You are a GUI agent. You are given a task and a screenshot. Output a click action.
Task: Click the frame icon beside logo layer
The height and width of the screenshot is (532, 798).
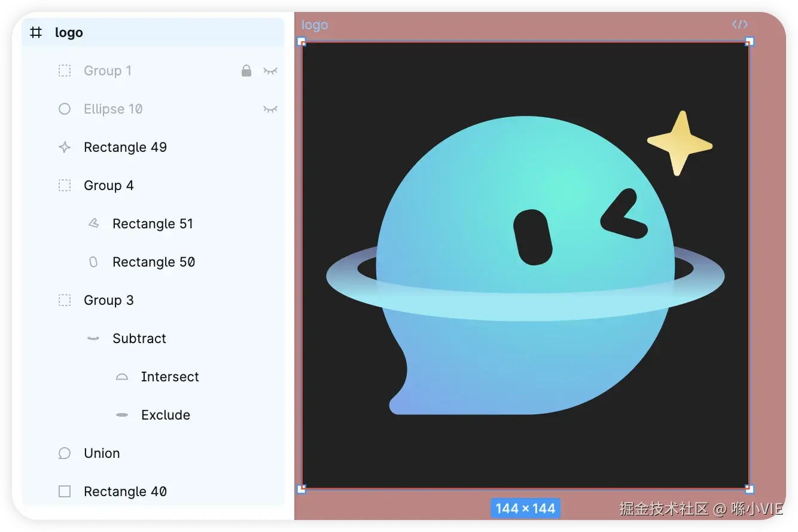click(x=36, y=32)
